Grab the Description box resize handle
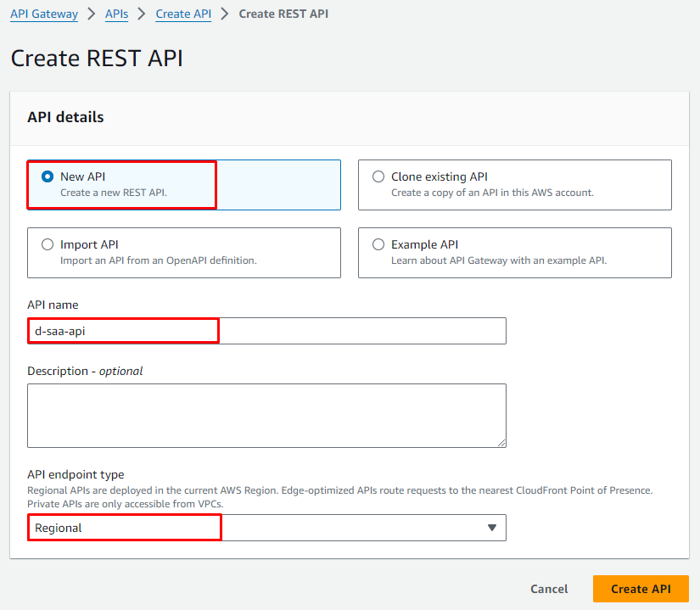This screenshot has width=700, height=610. pyautogui.click(x=501, y=442)
